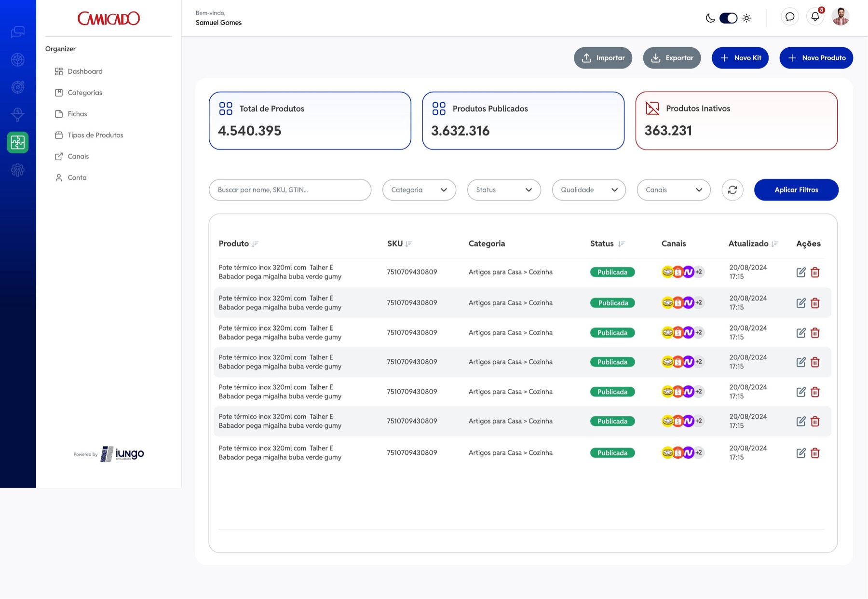The width and height of the screenshot is (868, 599).
Task: Click the +2 channels badge in first row
Action: pos(699,272)
